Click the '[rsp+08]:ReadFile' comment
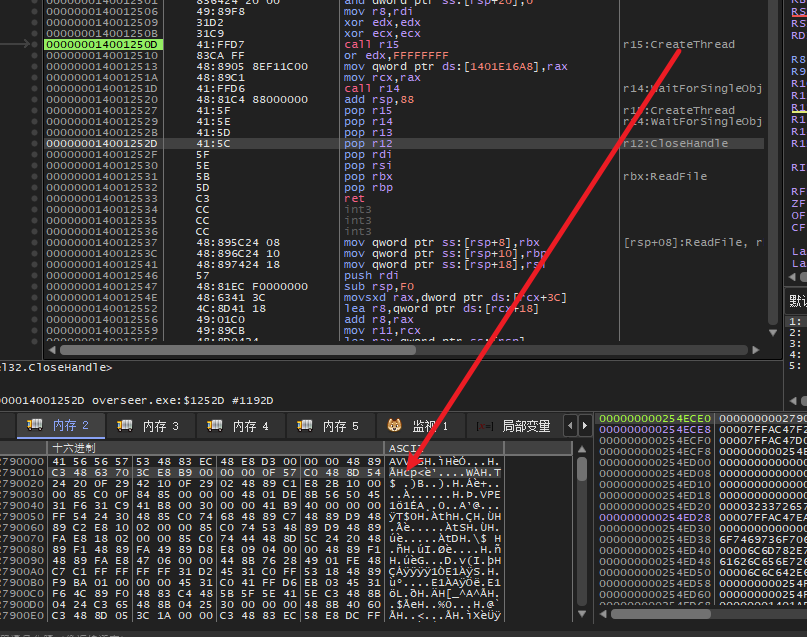Screen dimensions: 807x637 pos(692,242)
